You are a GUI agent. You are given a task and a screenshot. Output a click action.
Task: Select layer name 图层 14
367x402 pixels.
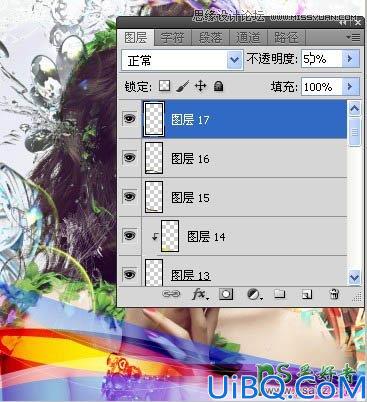tap(206, 237)
